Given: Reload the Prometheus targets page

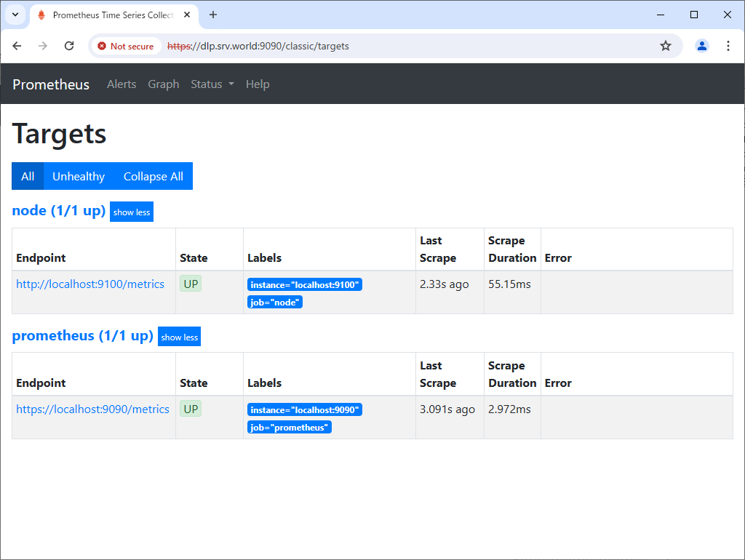Looking at the screenshot, I should pyautogui.click(x=69, y=46).
